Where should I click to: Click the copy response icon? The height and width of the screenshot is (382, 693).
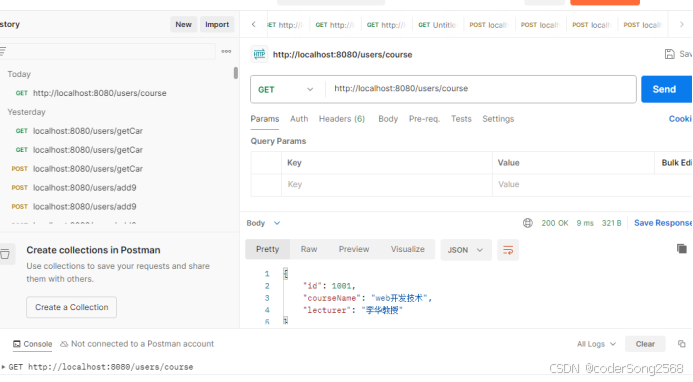(x=682, y=249)
